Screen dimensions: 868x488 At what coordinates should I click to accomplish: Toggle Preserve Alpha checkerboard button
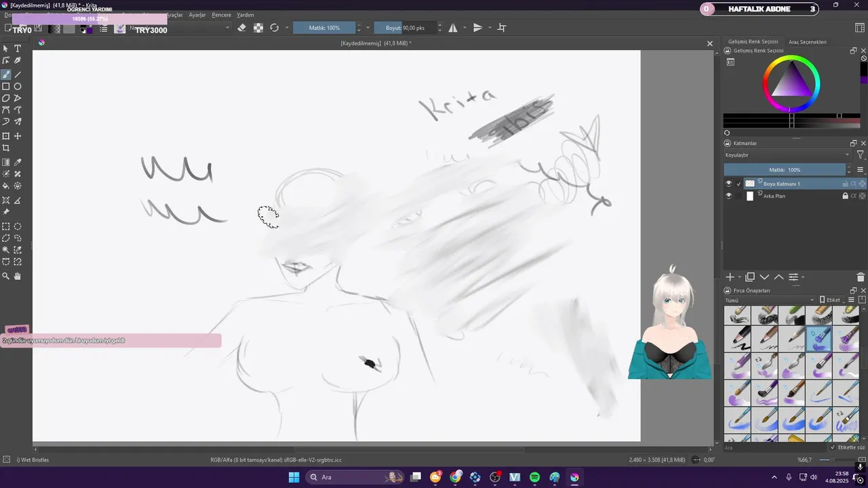pyautogui.click(x=258, y=28)
